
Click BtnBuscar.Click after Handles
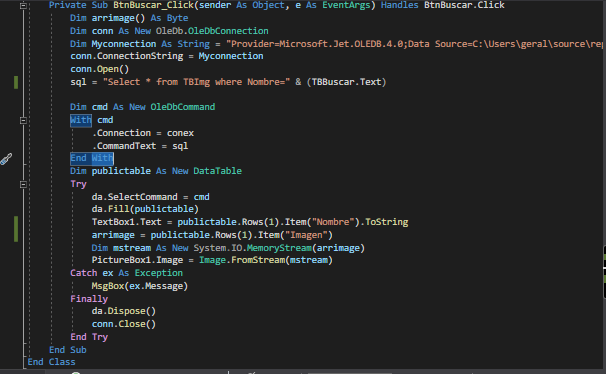coord(464,5)
